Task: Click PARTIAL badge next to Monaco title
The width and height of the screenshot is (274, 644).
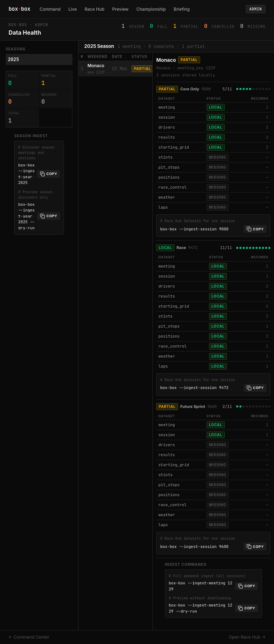Action: 189,60
